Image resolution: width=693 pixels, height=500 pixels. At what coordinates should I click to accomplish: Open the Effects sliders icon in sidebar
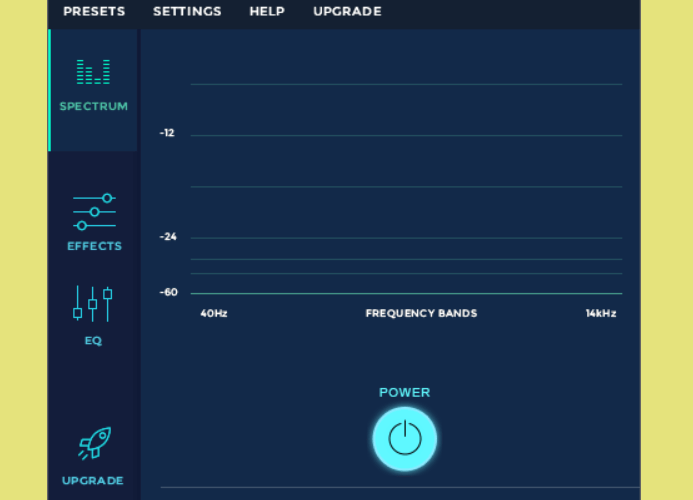94,212
